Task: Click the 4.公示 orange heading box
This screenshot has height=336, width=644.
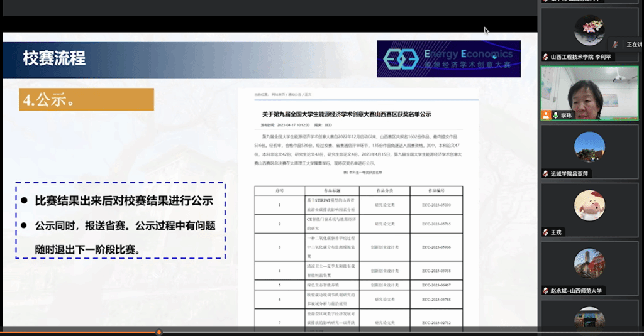Action: click(x=86, y=99)
